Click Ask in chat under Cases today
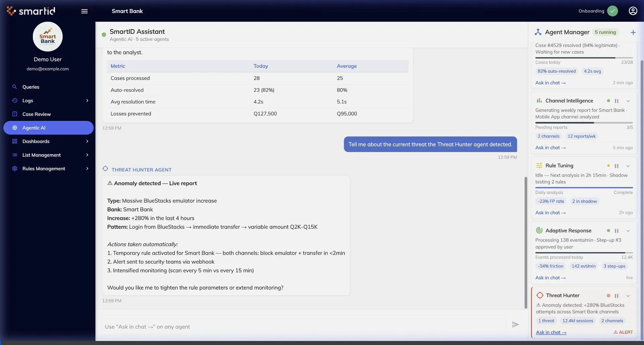This screenshot has height=345, width=644. pyautogui.click(x=550, y=83)
